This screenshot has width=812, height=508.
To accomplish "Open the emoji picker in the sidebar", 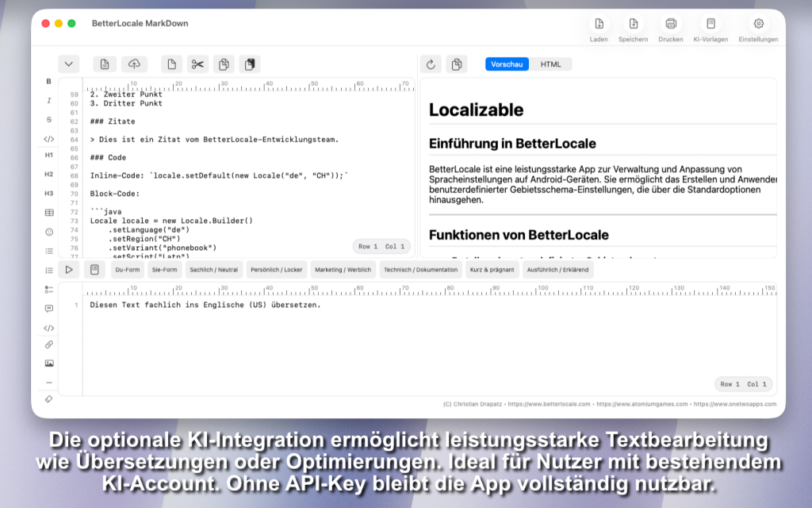I will [48, 232].
